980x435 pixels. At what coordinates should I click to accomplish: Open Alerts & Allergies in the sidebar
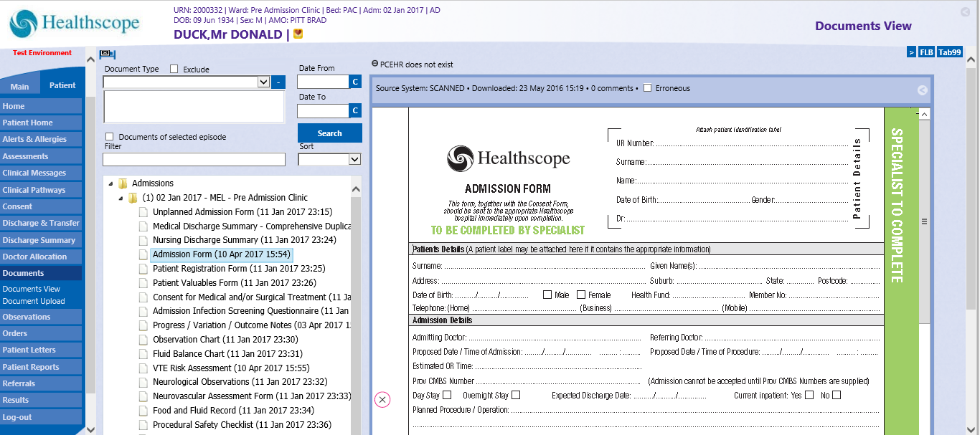(x=41, y=139)
